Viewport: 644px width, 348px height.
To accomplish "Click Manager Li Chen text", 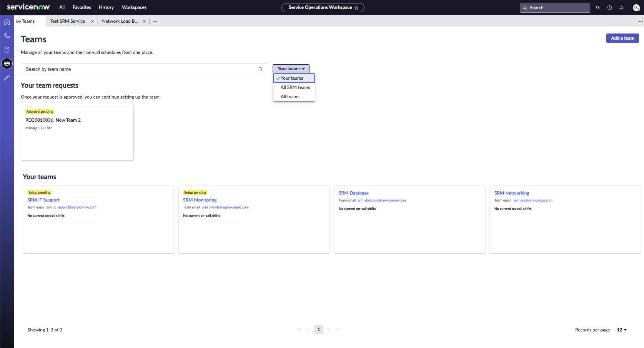I will tap(39, 128).
